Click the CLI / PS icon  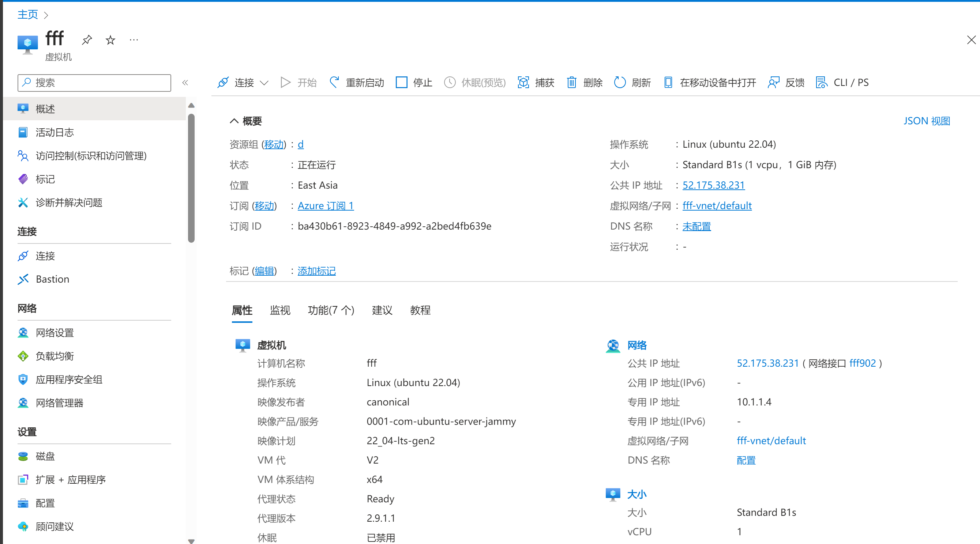[822, 82]
